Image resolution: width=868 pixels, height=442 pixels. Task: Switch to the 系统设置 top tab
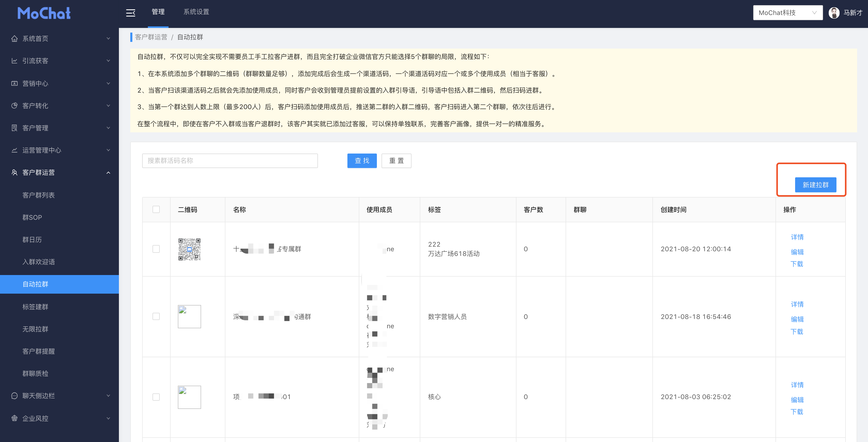tap(196, 12)
